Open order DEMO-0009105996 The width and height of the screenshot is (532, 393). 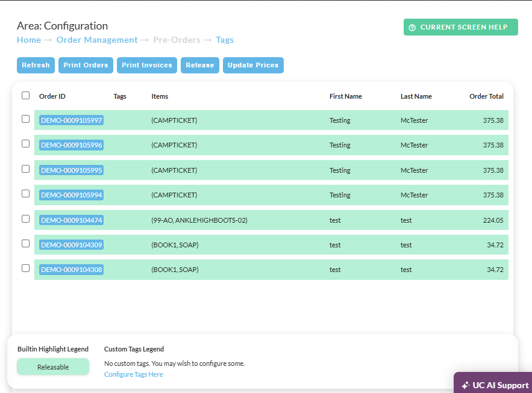click(71, 145)
